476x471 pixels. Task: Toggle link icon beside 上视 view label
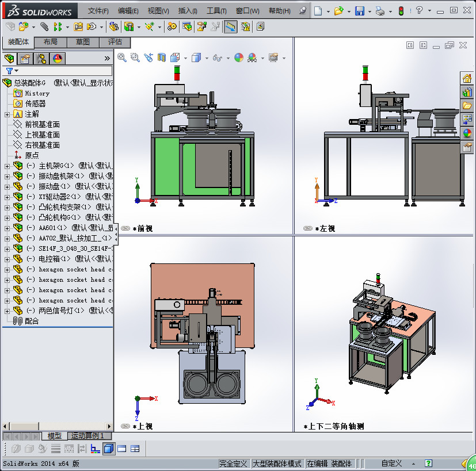click(x=125, y=426)
